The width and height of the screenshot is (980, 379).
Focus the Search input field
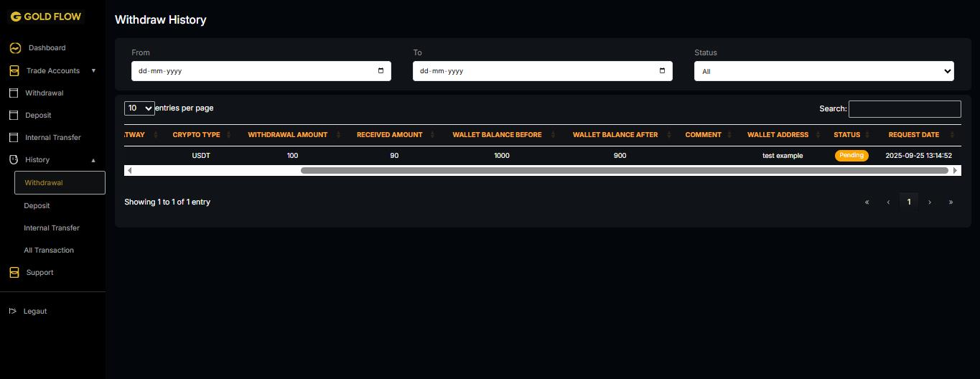[905, 109]
